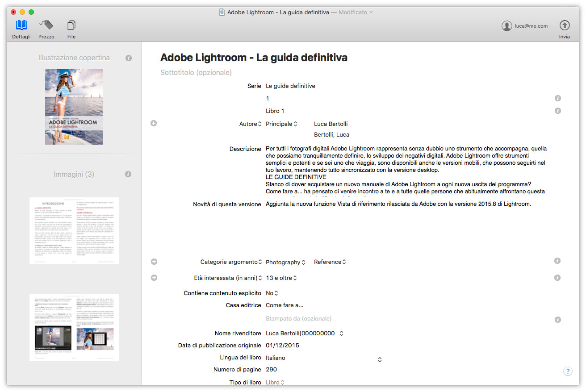
Task: Click sort name Bertolli, Luca field
Action: (332, 135)
